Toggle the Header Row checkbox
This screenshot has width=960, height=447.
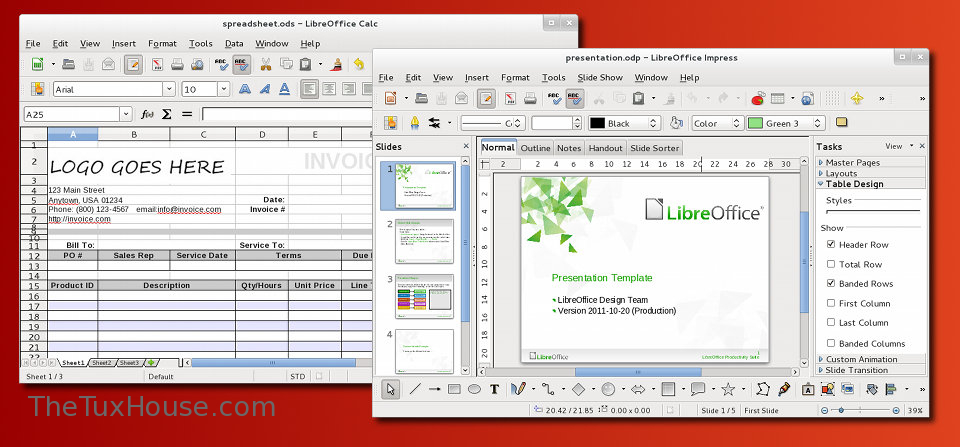click(x=831, y=244)
